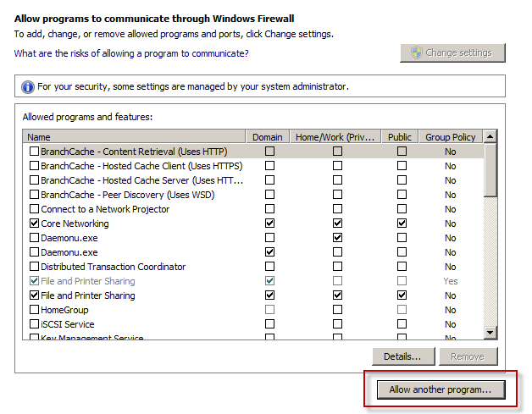The width and height of the screenshot is (532, 414).
Task: Sort by the Name column header
Action: click(134, 137)
